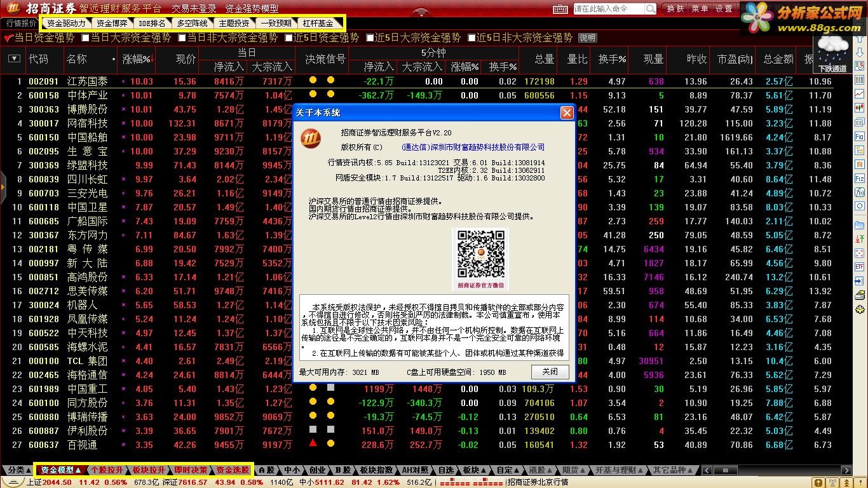Open the line chart icon in sidebar
The width and height of the screenshot is (868, 488).
(860, 93)
